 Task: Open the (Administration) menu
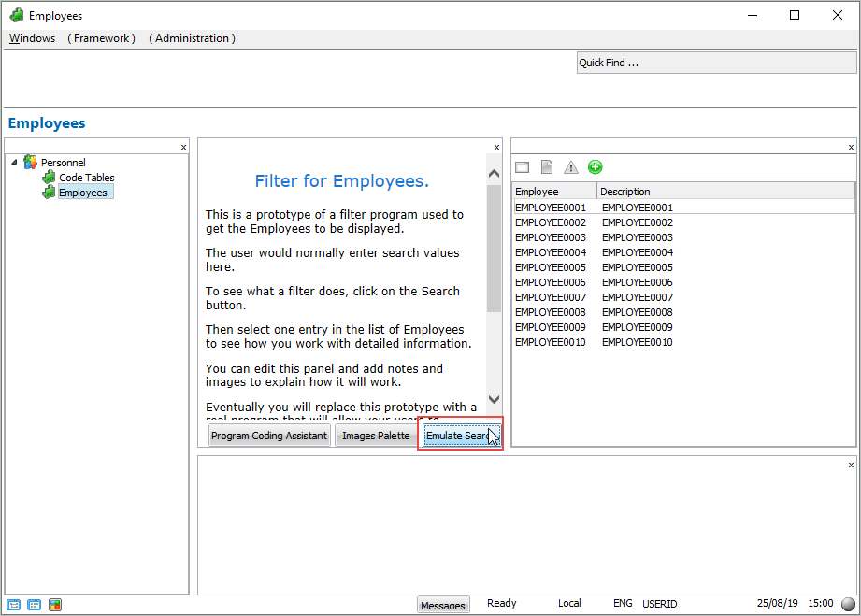coord(192,38)
